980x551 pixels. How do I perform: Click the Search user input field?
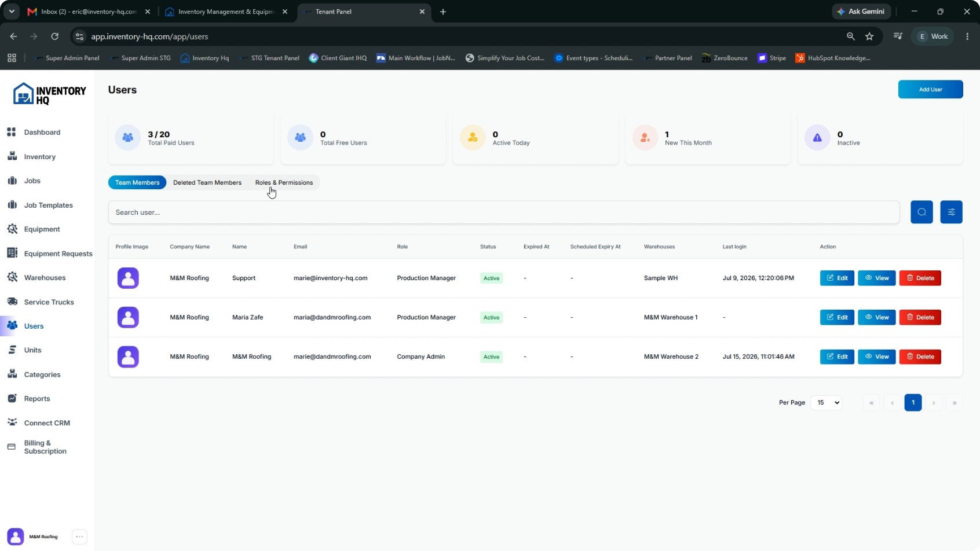[504, 212]
